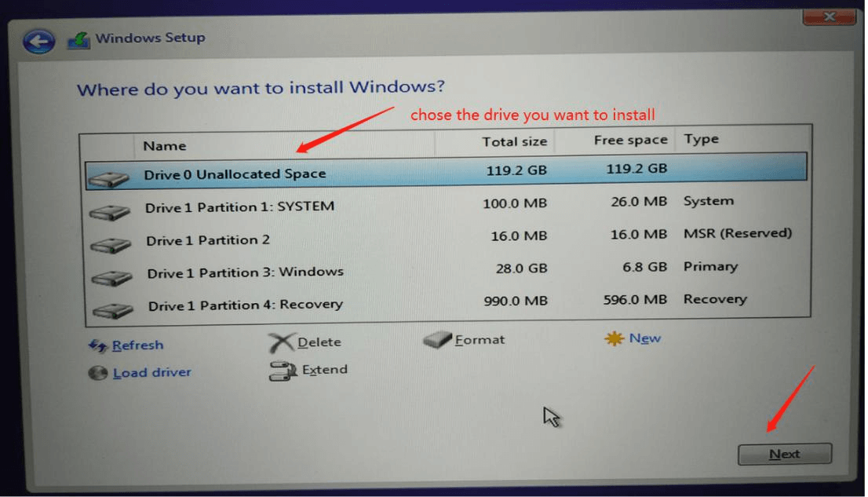Screen dimensions: 868x497
Task: Click the 6.8 GB free space cell
Action: point(645,267)
